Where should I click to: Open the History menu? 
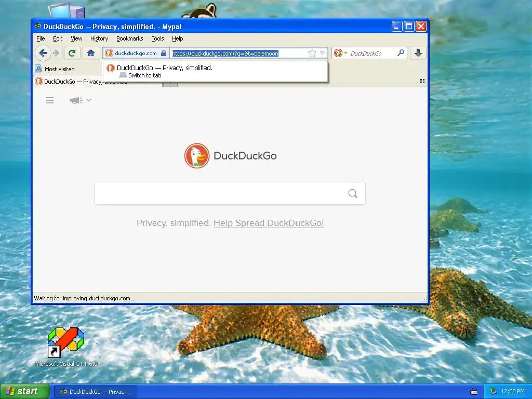pyautogui.click(x=99, y=38)
